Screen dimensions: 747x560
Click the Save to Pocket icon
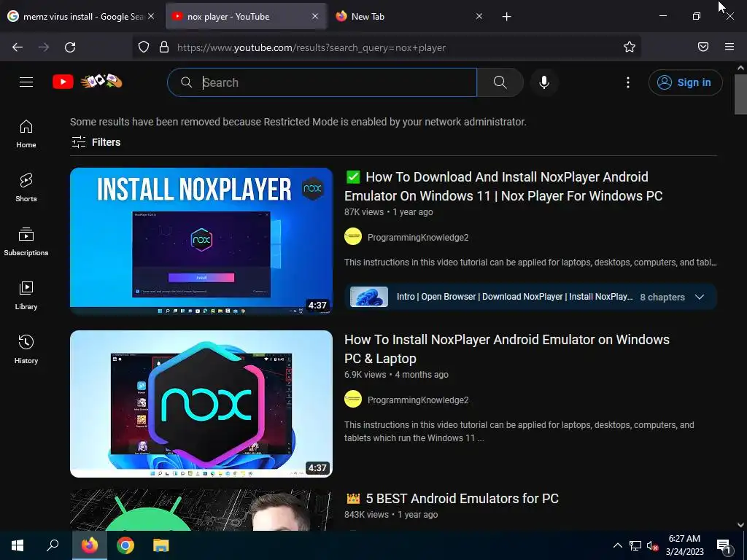point(703,47)
